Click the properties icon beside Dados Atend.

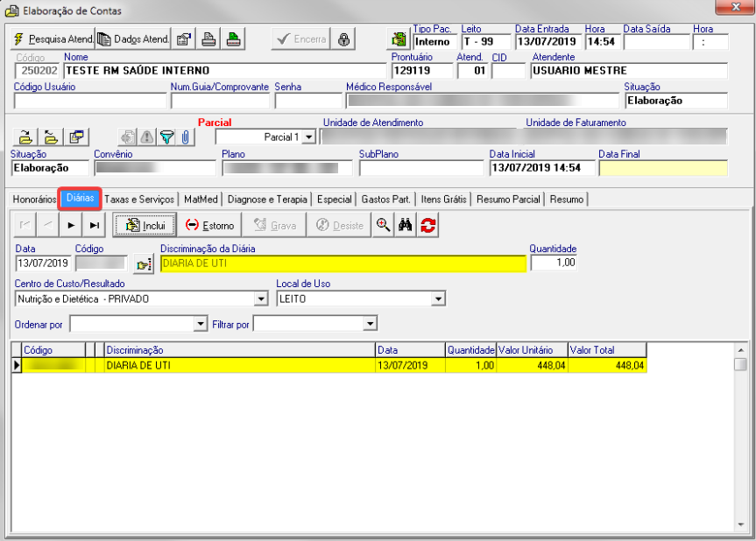[x=183, y=39]
